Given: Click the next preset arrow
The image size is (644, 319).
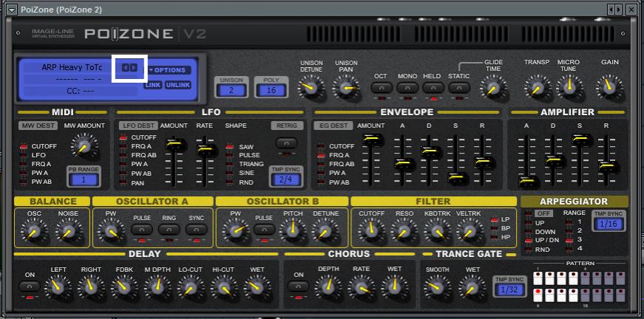Looking at the screenshot, I should pyautogui.click(x=134, y=68).
